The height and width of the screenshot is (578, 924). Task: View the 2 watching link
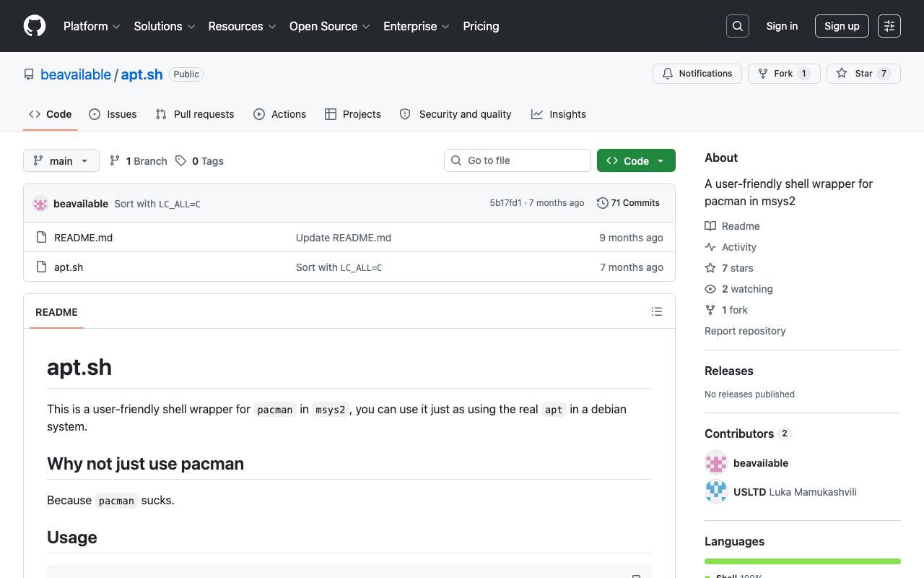pos(738,289)
